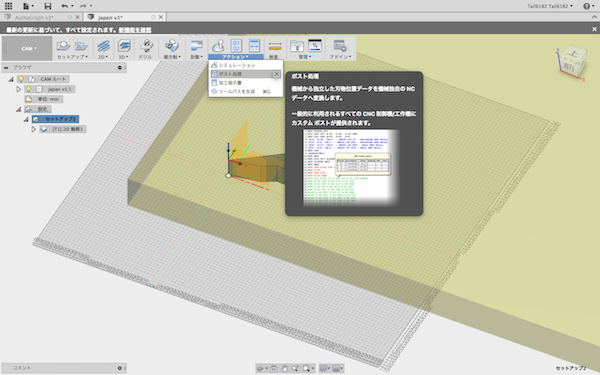Viewport: 600px width, 375px height.
Task: Collapse the CAM ルート tree node
Action: point(11,79)
